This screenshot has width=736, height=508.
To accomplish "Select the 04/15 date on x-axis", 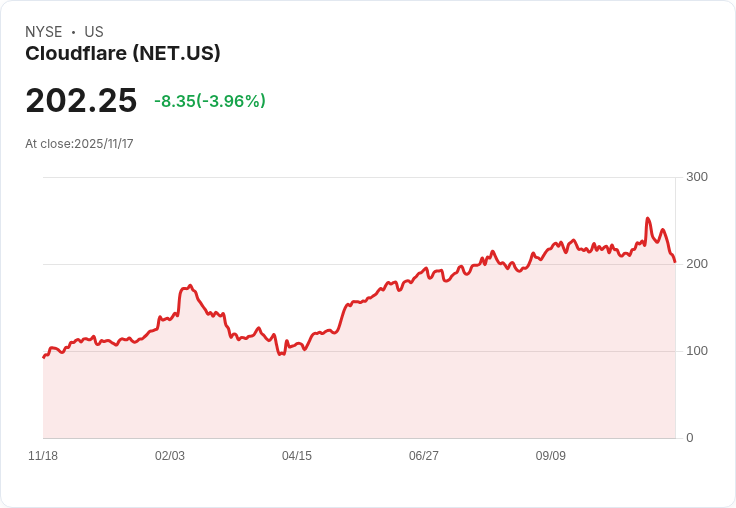I will [297, 456].
